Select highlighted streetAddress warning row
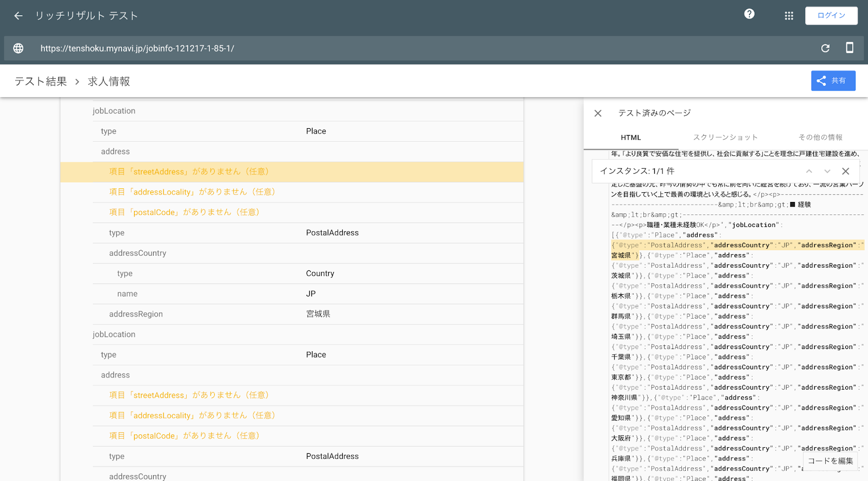Image resolution: width=868 pixels, height=481 pixels. (292, 172)
